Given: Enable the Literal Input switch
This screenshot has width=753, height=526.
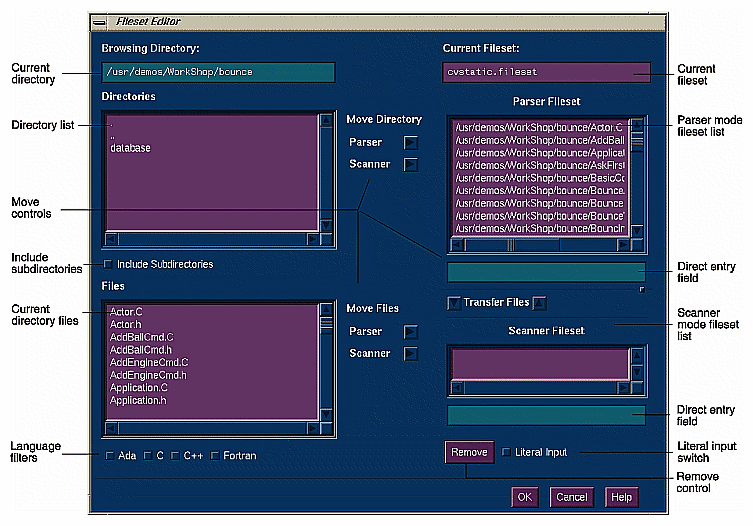Looking at the screenshot, I should click(x=506, y=452).
